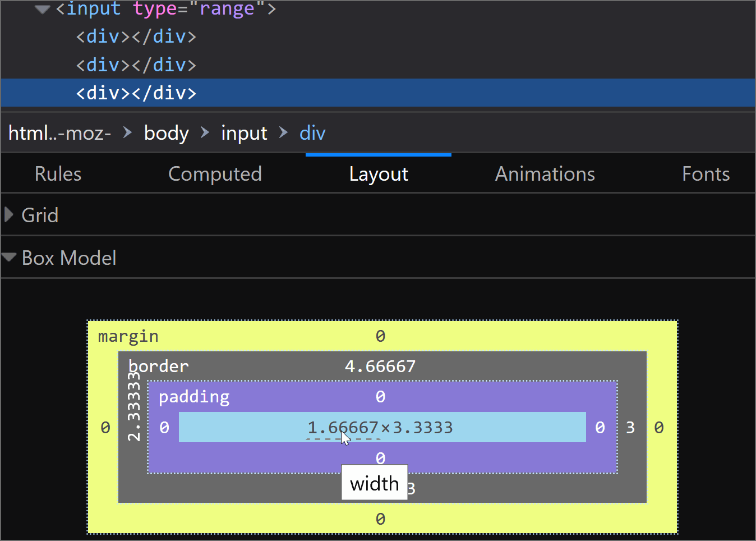This screenshot has height=541, width=756.
Task: Select the html..-moz- breadcrumb
Action: (59, 133)
